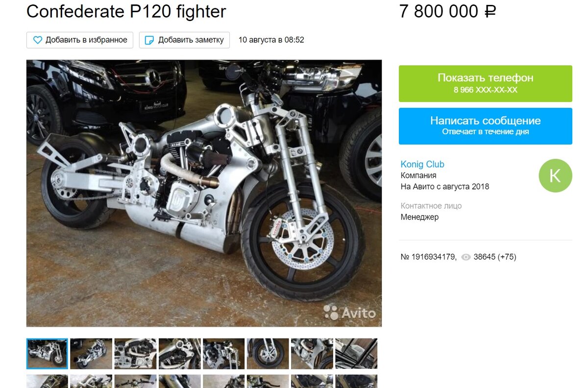Click the green K seller avatar
588x388 pixels.
point(555,175)
